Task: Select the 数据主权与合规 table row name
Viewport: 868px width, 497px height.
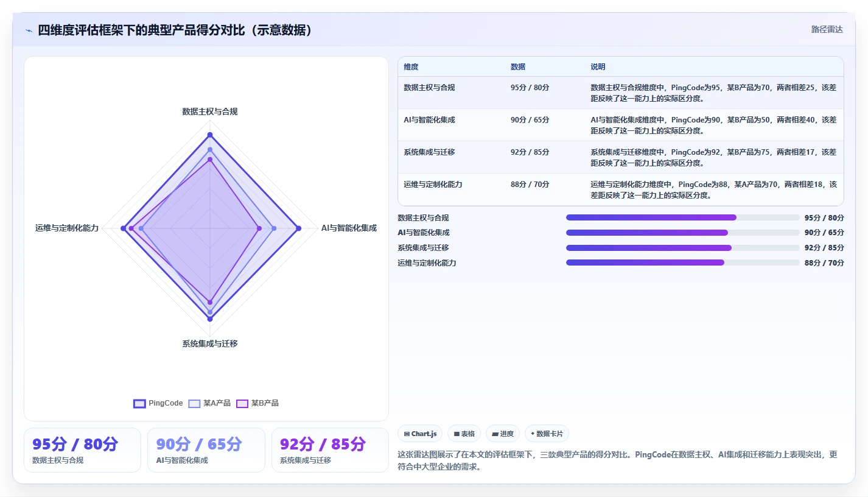Action: click(x=429, y=88)
